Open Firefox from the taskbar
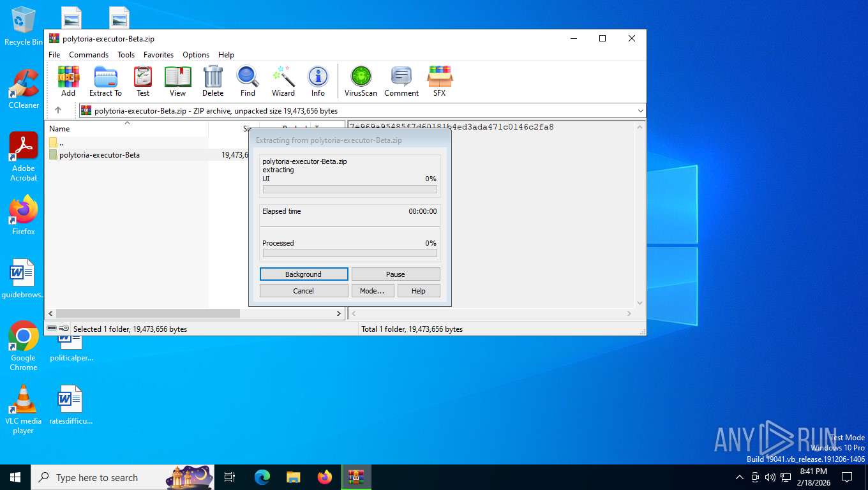The image size is (868, 490). [325, 477]
